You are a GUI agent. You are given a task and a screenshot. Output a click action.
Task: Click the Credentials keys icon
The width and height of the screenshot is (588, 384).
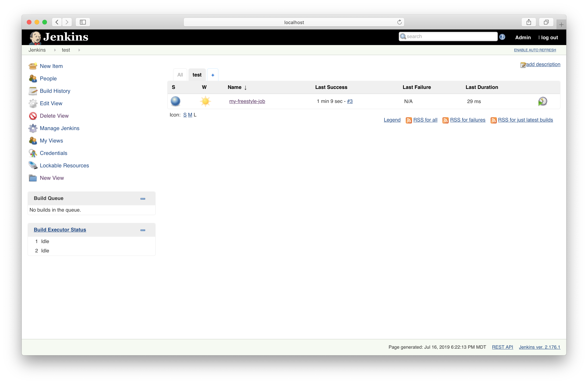pos(33,153)
